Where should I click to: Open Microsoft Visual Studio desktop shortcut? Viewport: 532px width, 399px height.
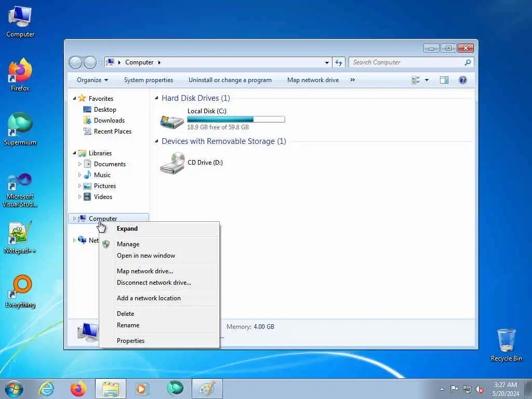click(20, 190)
